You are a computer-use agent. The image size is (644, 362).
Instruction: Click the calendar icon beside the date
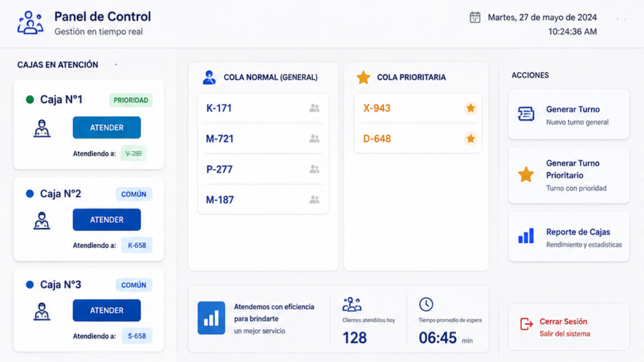pos(475,17)
